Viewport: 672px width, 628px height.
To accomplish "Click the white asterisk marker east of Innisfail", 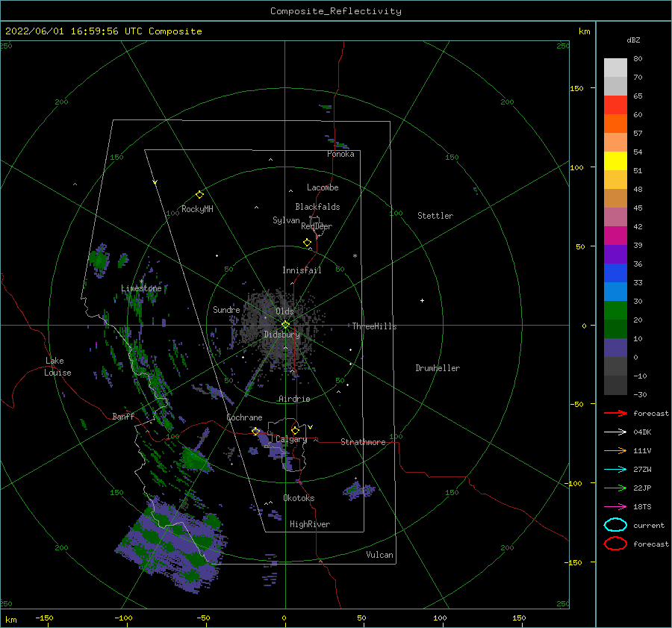I will click(x=355, y=256).
